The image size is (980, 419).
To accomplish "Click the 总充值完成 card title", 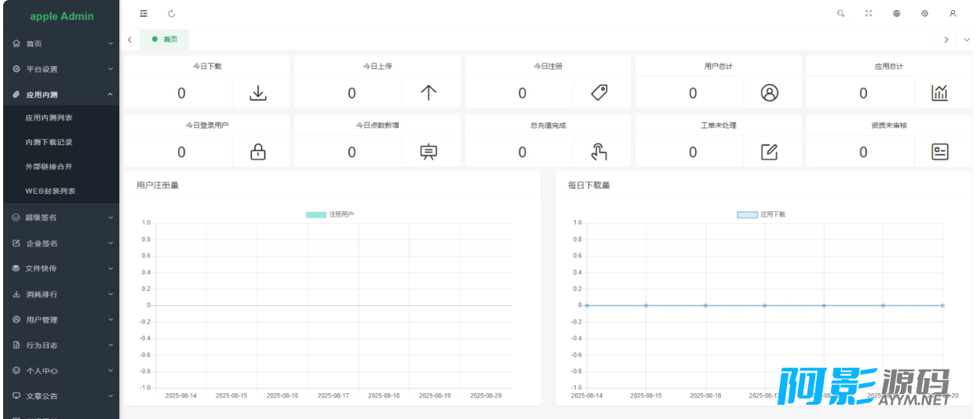I will 548,126.
